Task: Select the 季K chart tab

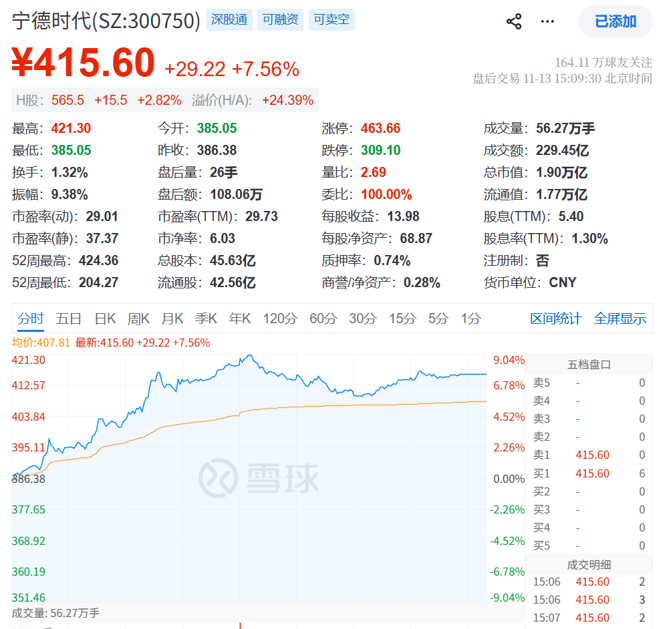Action: [x=206, y=318]
